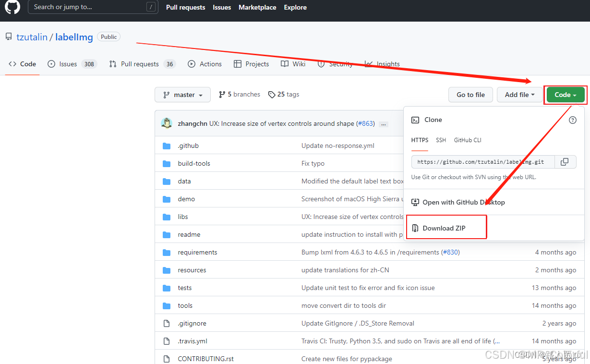Open Marketplace in top navigation
The height and width of the screenshot is (364, 590).
pos(257,7)
